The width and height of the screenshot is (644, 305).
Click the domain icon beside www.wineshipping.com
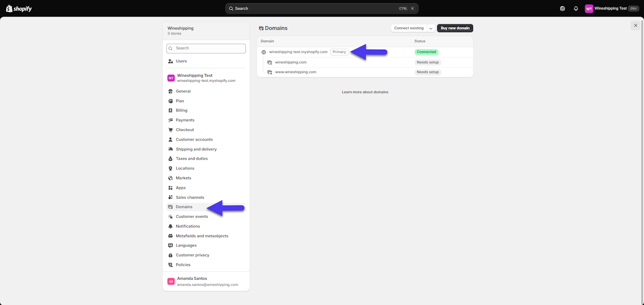(x=270, y=72)
